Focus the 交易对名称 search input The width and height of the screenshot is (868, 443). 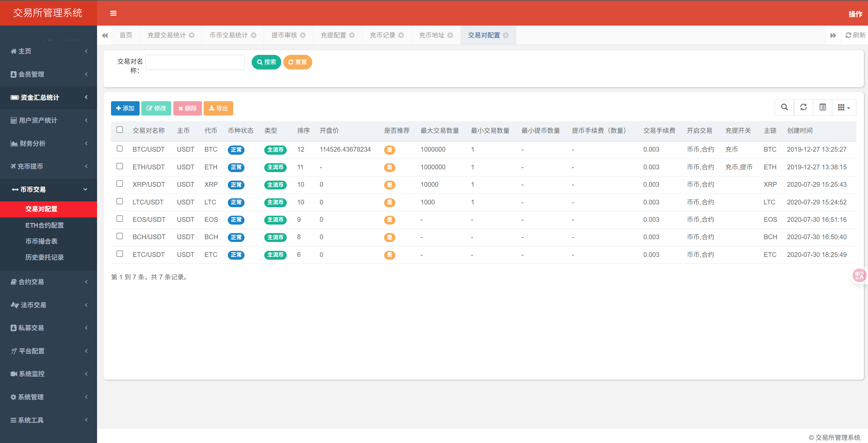coord(195,62)
